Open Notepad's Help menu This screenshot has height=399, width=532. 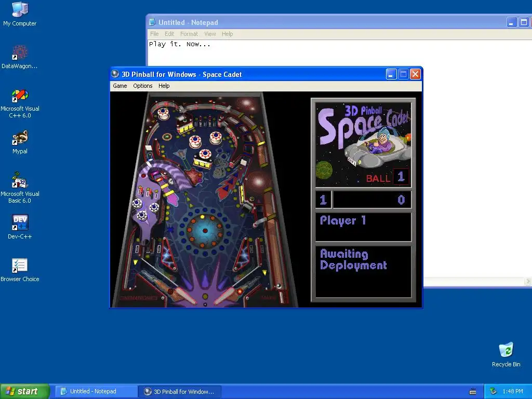228,34
